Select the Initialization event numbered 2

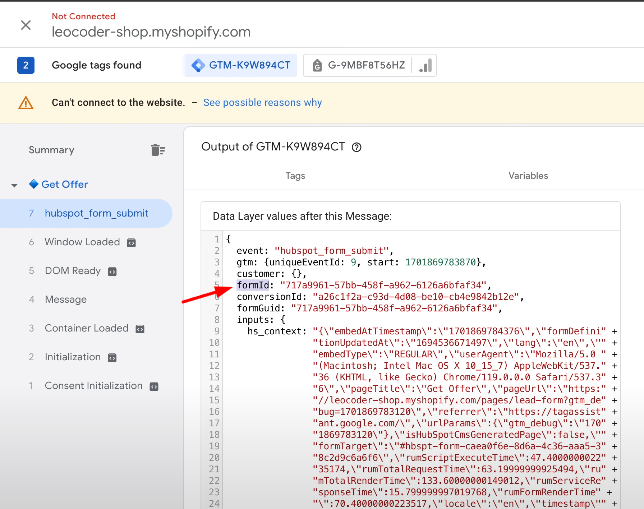73,357
